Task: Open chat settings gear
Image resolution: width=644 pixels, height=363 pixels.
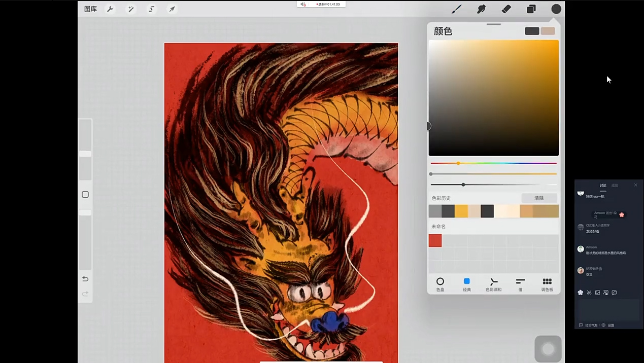Action: (603, 325)
